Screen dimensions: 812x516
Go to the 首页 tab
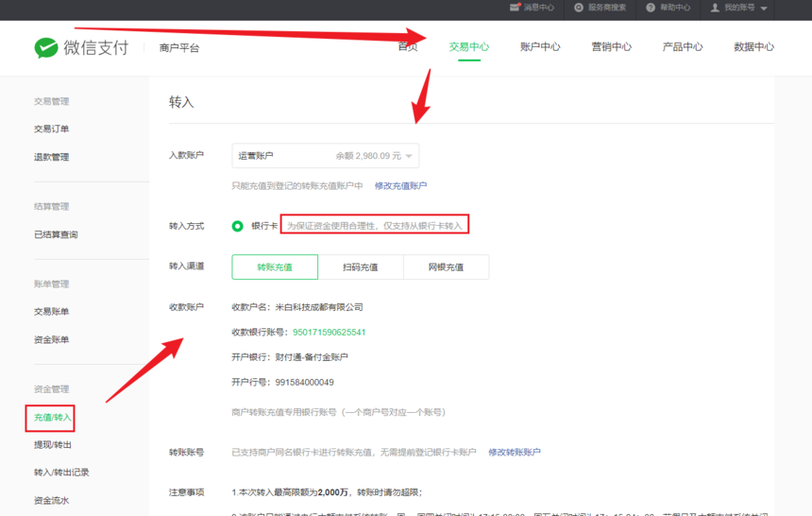408,46
